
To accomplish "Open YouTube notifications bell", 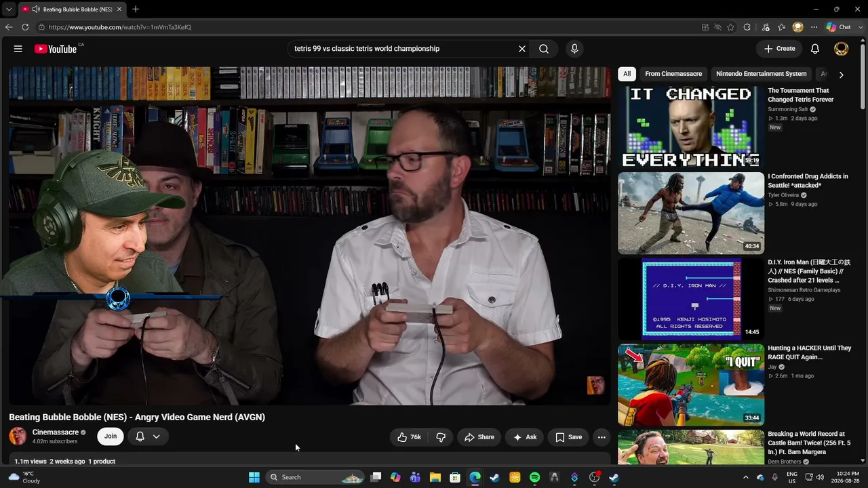I will (x=815, y=49).
